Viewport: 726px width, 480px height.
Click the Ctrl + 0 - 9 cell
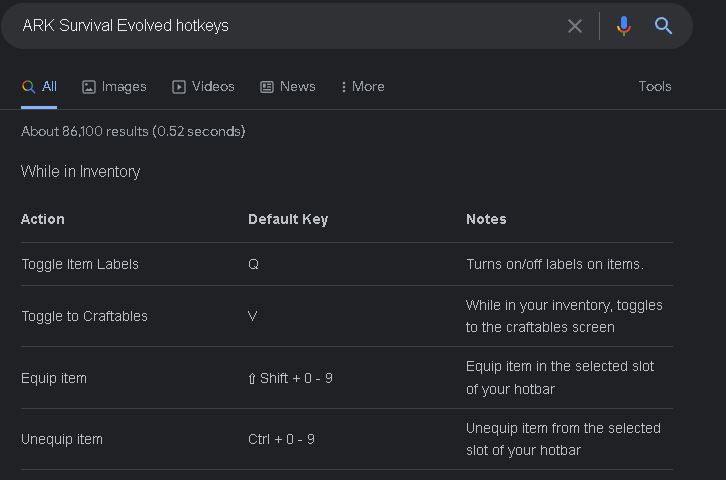click(x=282, y=439)
